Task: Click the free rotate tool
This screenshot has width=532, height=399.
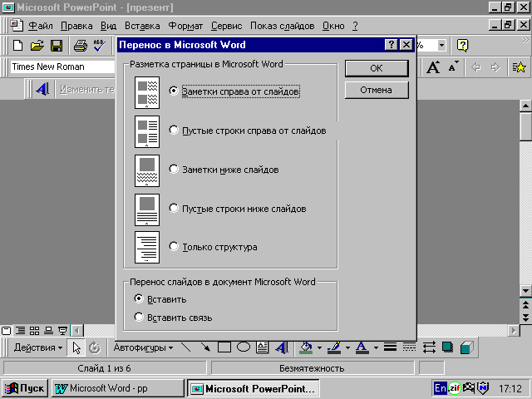Action: [x=95, y=347]
